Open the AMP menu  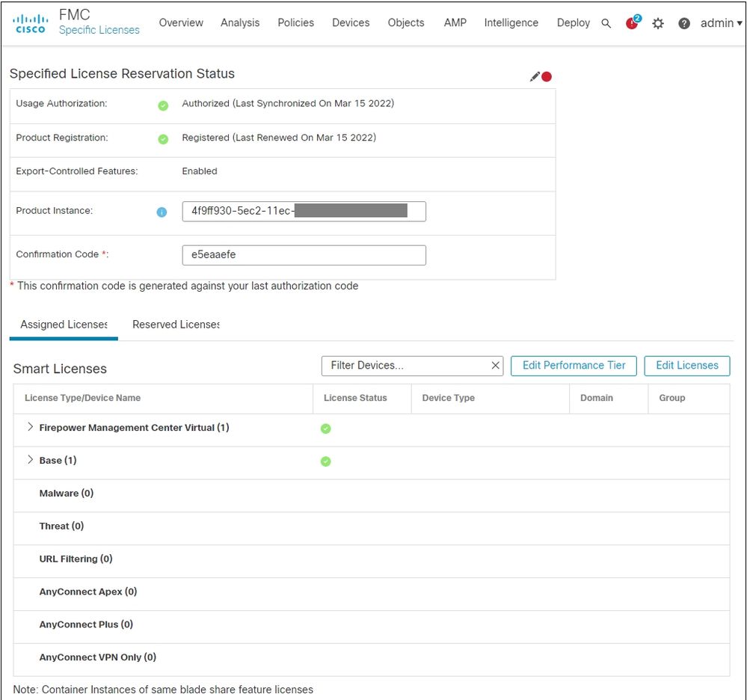tap(455, 22)
